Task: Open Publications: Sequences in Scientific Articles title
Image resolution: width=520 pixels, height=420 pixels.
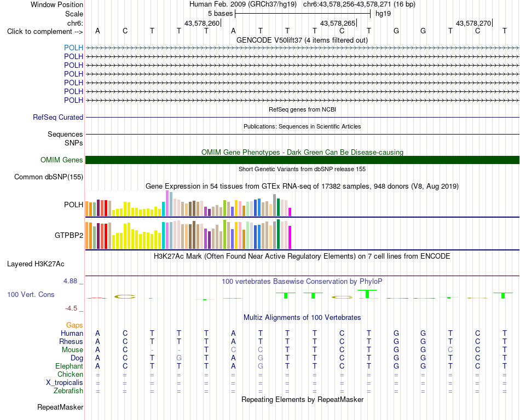Action: (302, 126)
